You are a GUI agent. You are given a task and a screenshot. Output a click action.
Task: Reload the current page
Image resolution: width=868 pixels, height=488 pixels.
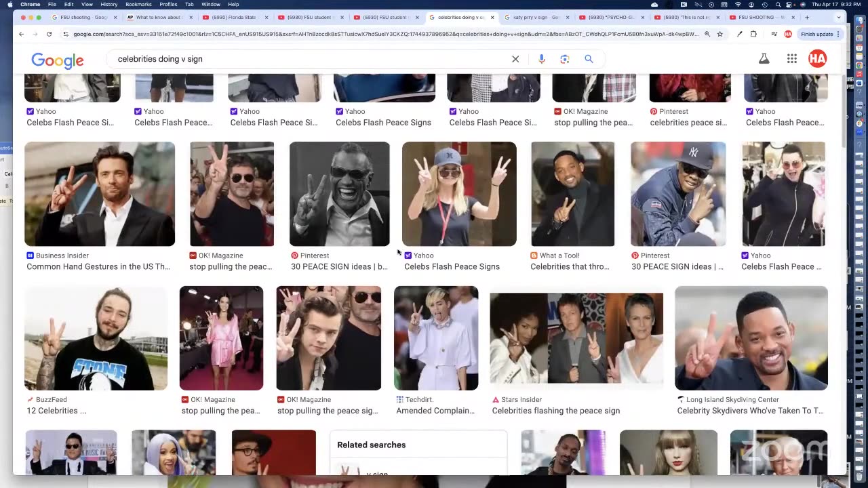click(49, 34)
